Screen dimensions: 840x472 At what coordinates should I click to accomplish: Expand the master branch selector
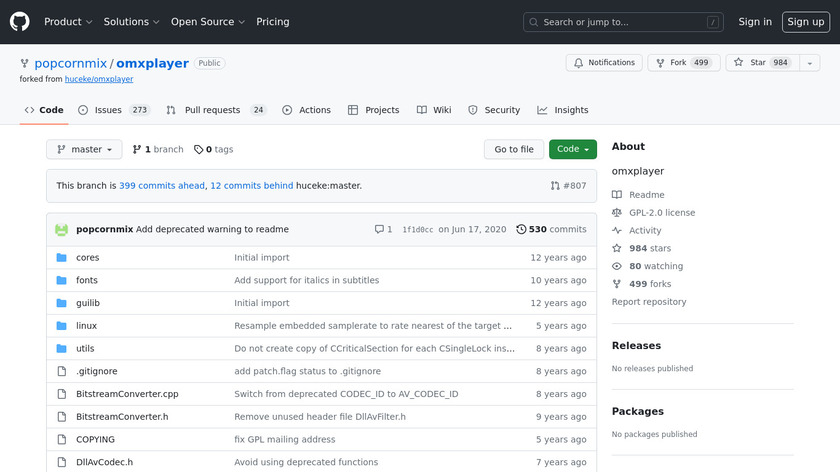point(84,150)
